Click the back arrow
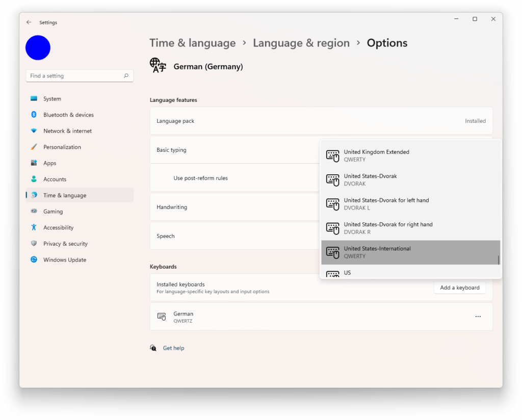This screenshot has width=522, height=420. point(29,22)
